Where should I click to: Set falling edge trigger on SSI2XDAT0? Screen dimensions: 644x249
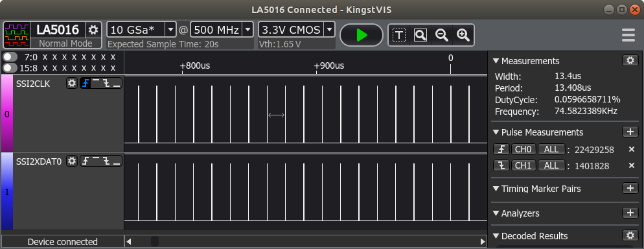click(106, 161)
